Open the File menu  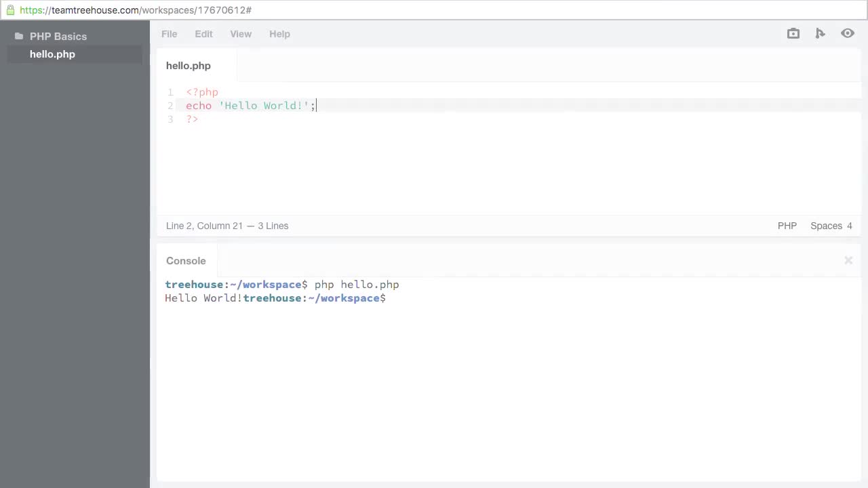(169, 34)
